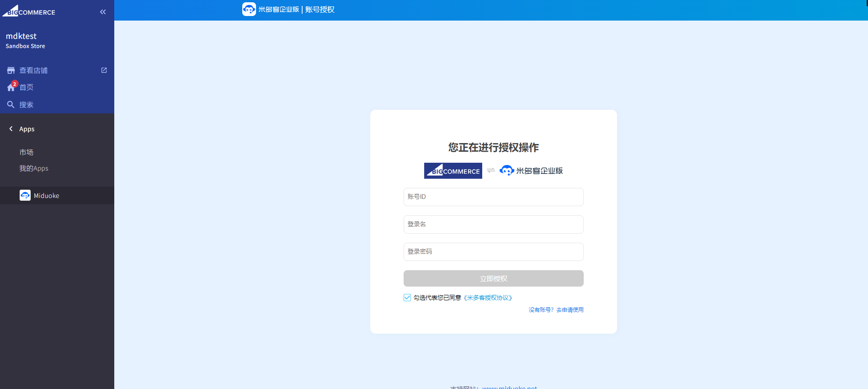Open the 《米多客授权协议》 link
This screenshot has width=868, height=389.
(488, 298)
